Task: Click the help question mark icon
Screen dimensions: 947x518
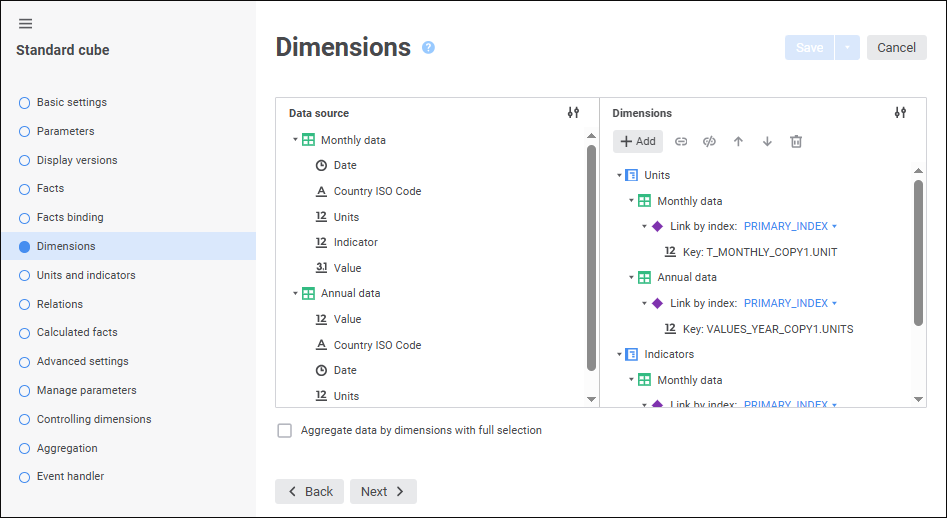Action: click(428, 47)
